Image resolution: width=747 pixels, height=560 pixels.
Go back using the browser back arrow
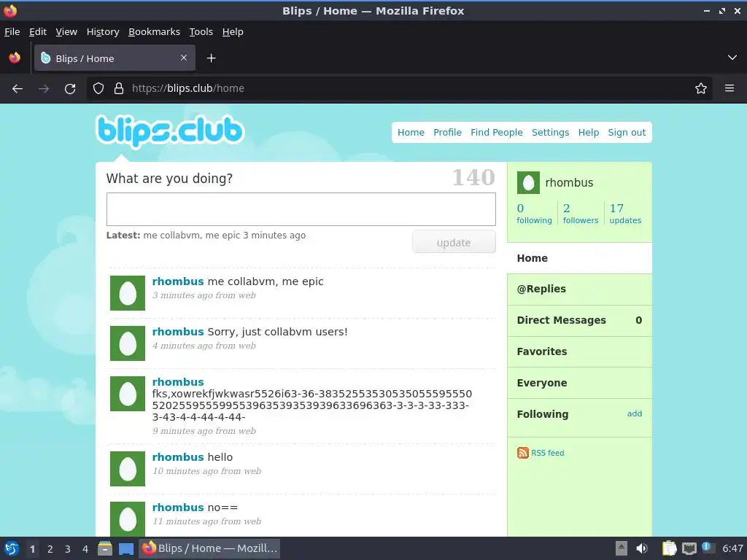tap(18, 88)
